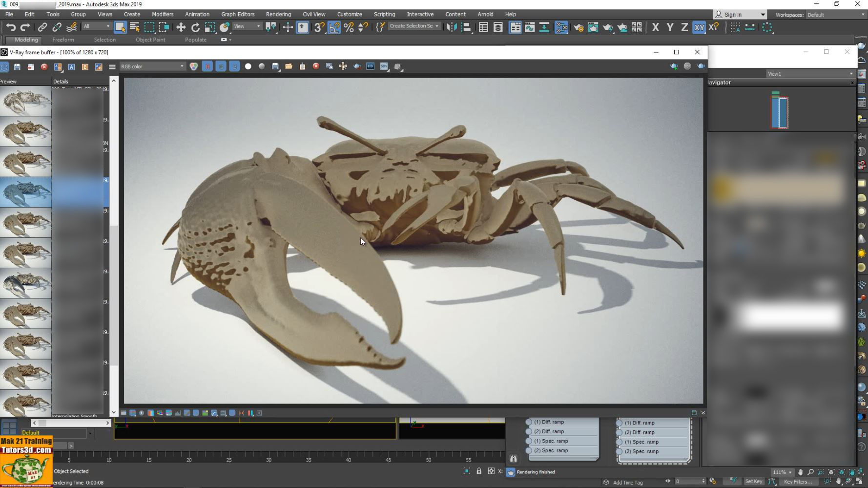Restrict transform to XY plane

pyautogui.click(x=699, y=27)
